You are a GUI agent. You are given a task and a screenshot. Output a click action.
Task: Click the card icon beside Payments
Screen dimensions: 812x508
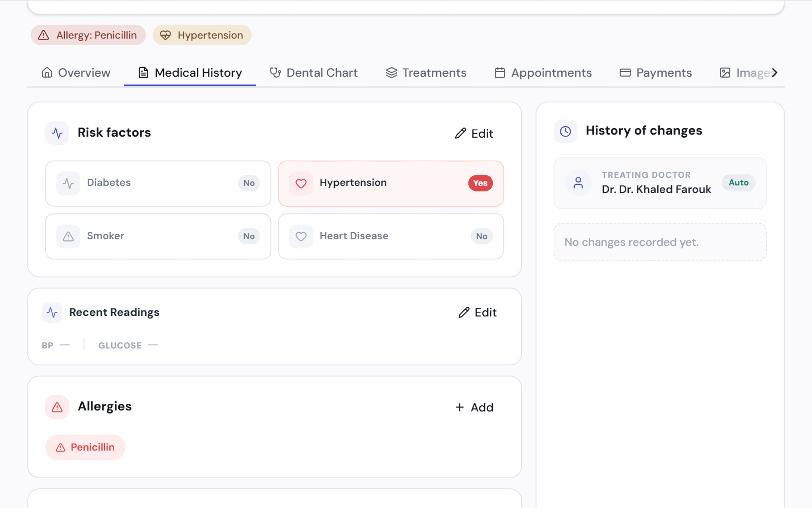tap(625, 73)
